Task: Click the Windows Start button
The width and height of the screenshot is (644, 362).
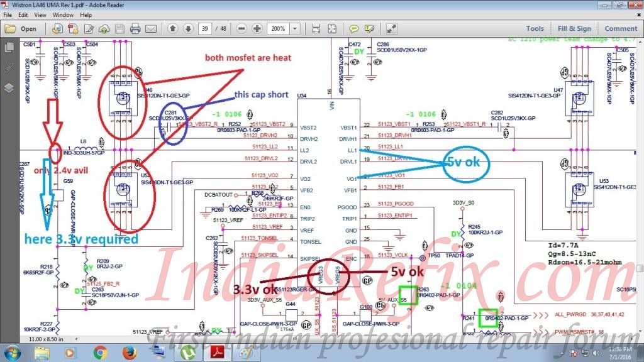Action: coord(11,353)
